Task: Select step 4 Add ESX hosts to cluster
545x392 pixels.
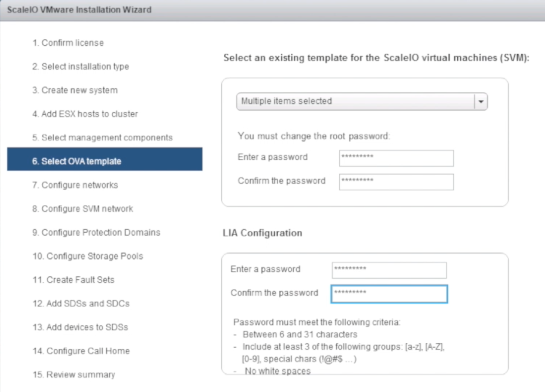Action: (x=85, y=114)
